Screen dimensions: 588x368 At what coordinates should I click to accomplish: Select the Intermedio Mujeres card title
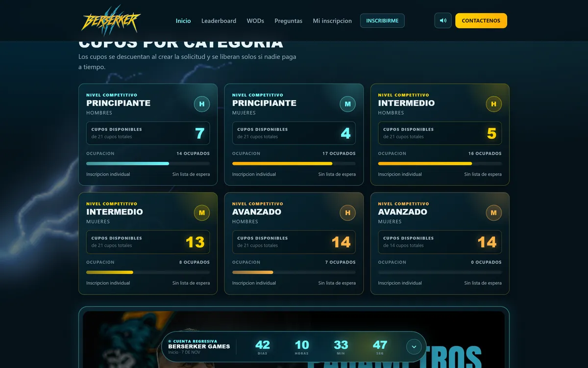click(115, 212)
